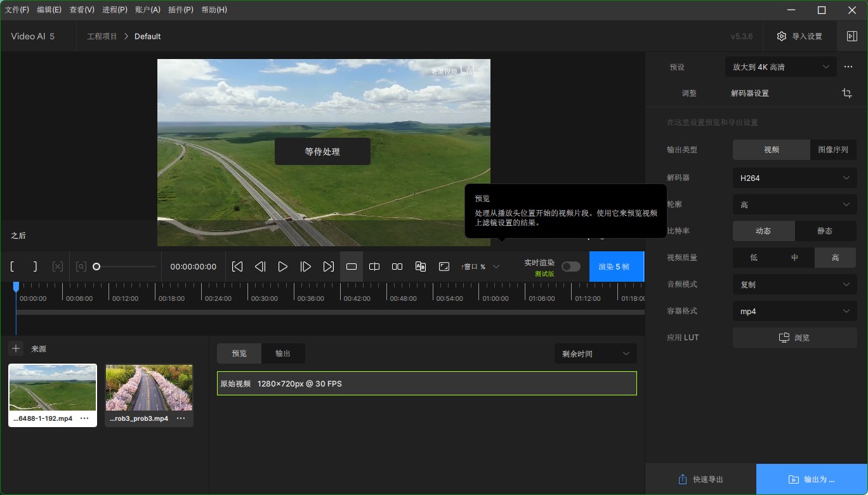Select the 6488-1-192.mp4 thumbnail
Viewport: 868px width, 495px height.
[52, 388]
